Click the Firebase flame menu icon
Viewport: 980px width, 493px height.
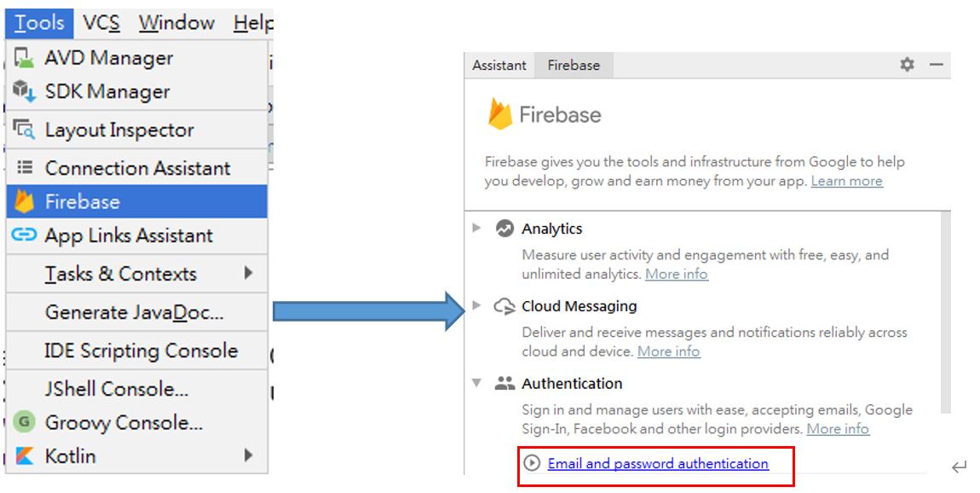pos(24,201)
